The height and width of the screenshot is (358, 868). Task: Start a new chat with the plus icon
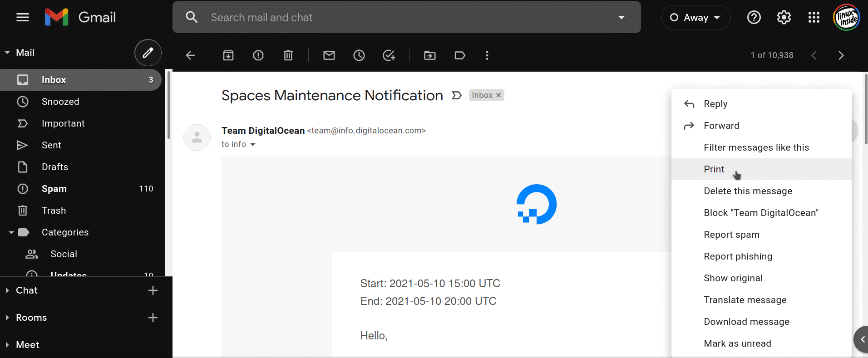click(x=153, y=290)
